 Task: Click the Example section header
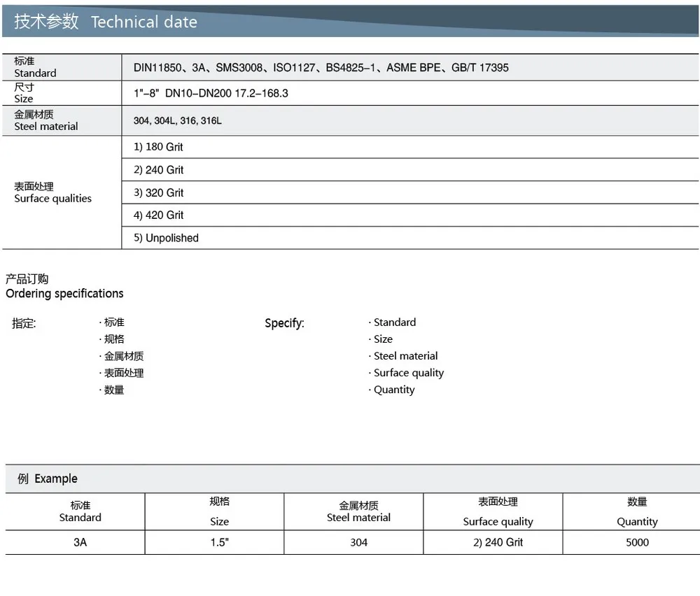pyautogui.click(x=48, y=479)
